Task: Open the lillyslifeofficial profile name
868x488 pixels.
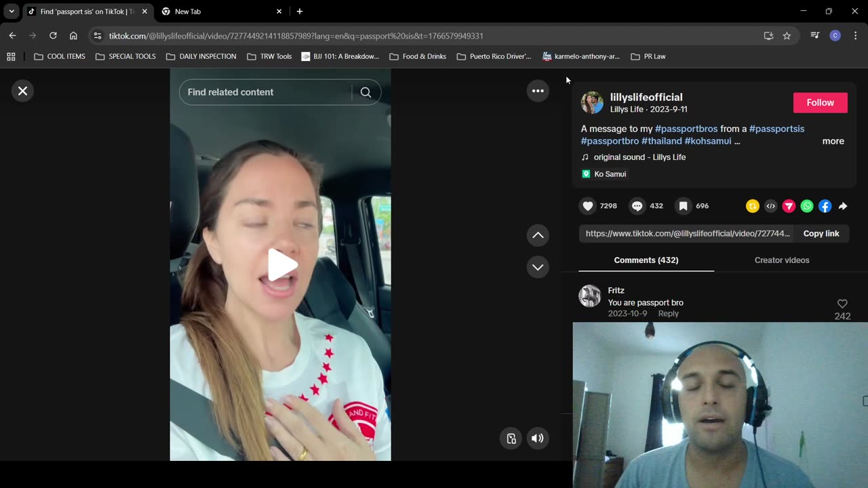Action: tap(646, 97)
